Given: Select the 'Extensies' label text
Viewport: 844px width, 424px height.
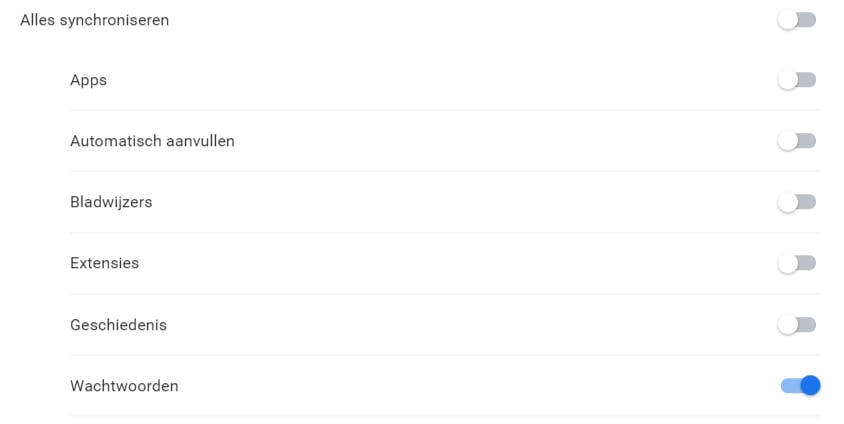Looking at the screenshot, I should click(104, 263).
